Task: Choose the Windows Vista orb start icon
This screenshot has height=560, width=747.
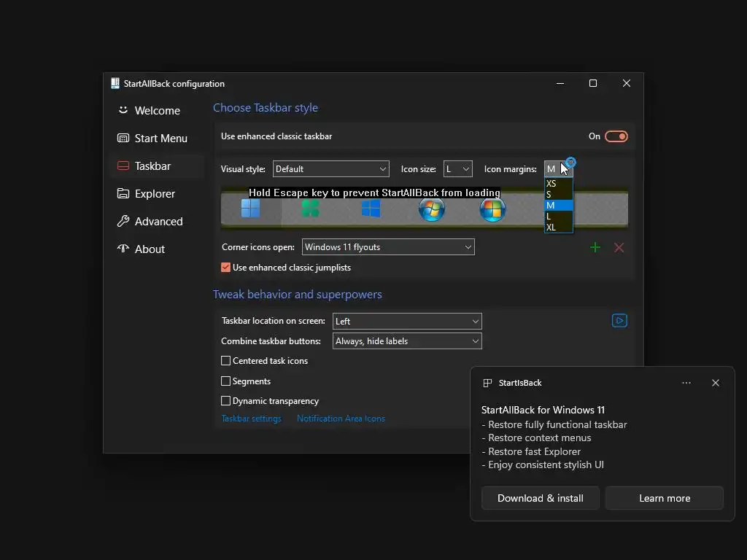Action: 492,209
